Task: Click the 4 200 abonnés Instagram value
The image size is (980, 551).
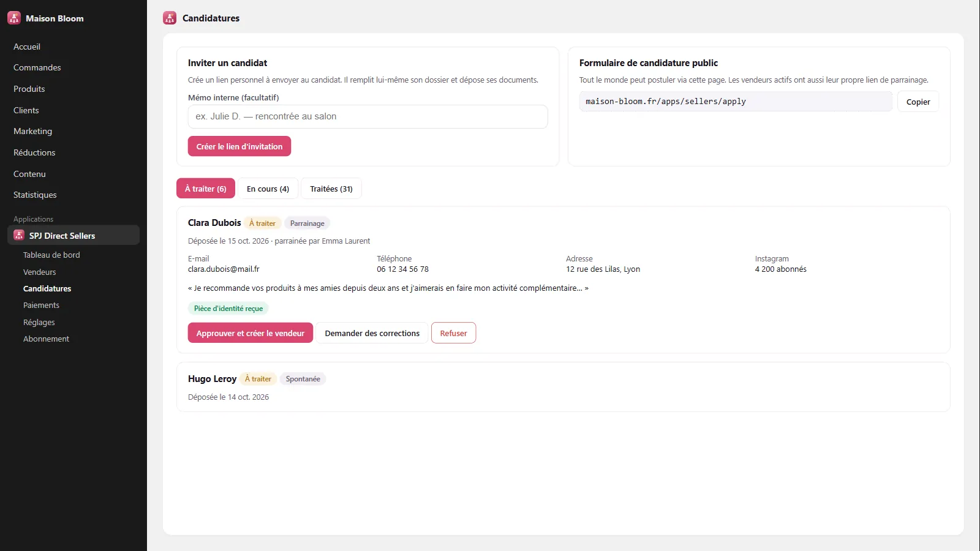Action: click(x=780, y=269)
